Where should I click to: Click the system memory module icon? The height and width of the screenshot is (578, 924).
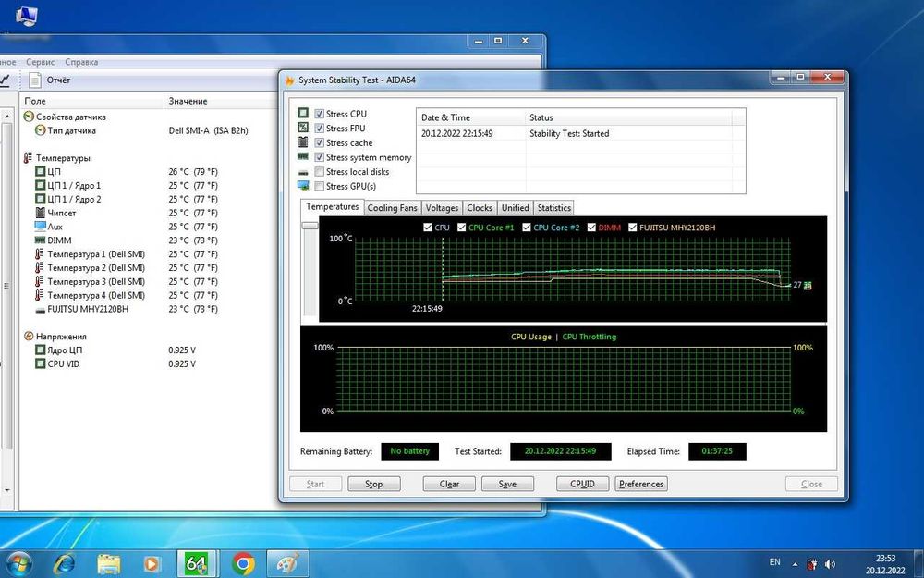click(303, 156)
